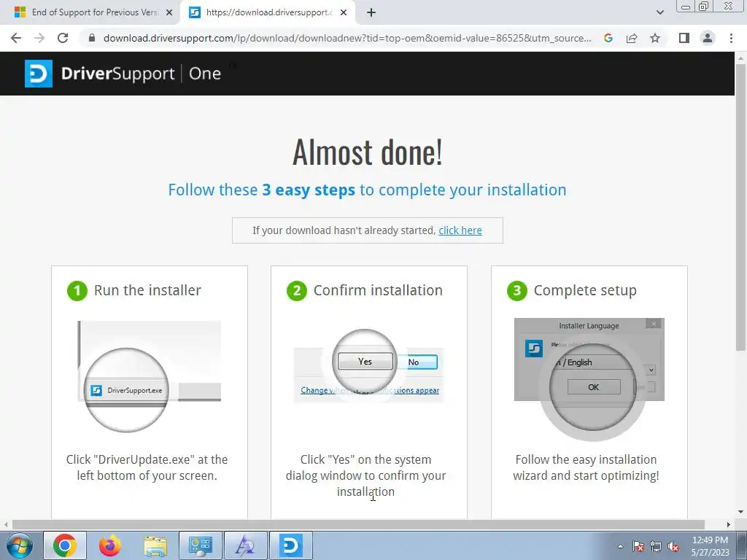Viewport: 747px width, 560px height.
Task: Click the address bar URL field
Action: [347, 38]
